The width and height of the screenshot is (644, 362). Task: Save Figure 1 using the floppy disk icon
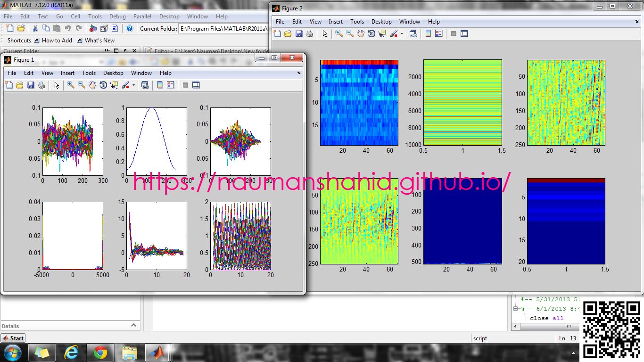click(x=31, y=85)
